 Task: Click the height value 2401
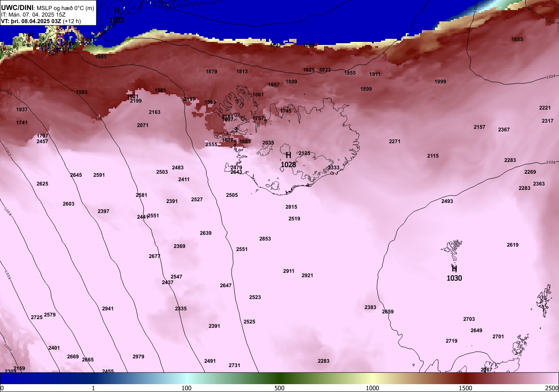[54, 348]
